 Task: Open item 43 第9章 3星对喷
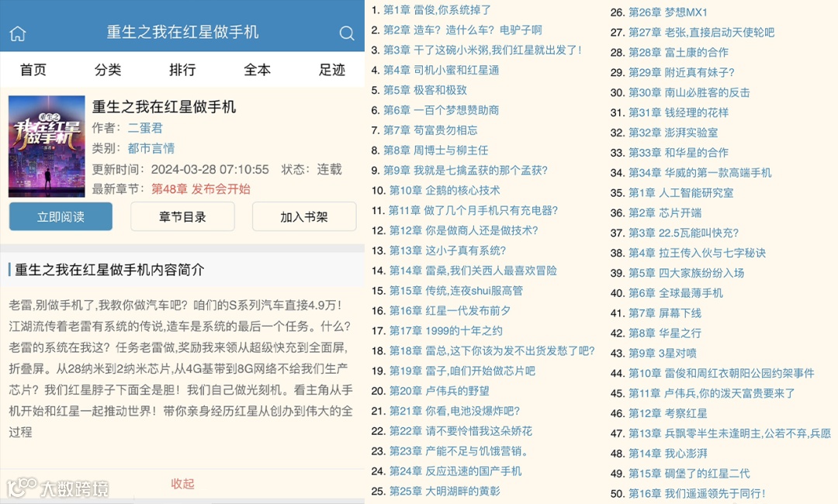663,353
